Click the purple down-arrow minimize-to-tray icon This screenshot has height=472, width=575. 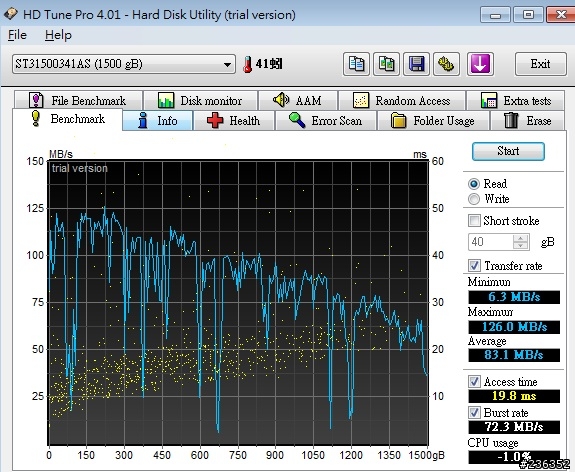480,64
